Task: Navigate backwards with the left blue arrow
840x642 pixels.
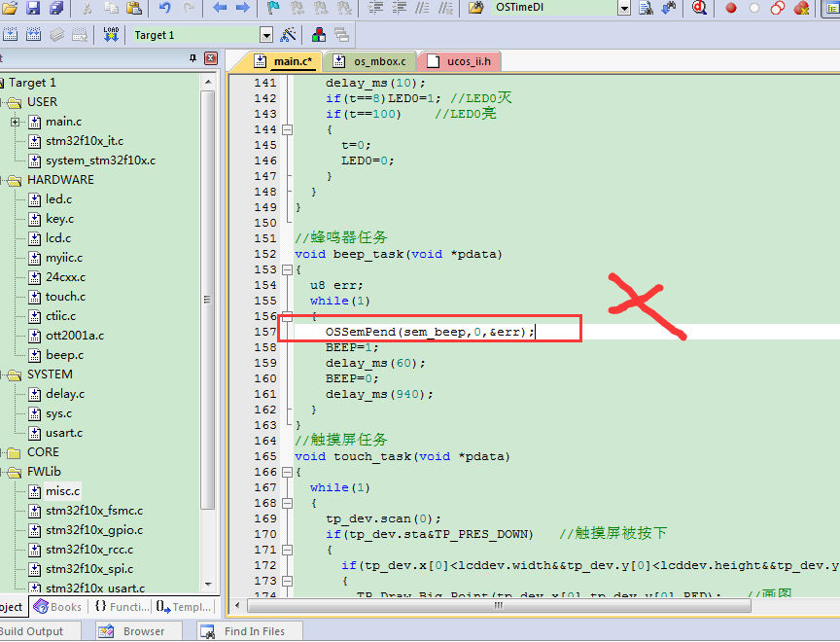Action: tap(219, 8)
